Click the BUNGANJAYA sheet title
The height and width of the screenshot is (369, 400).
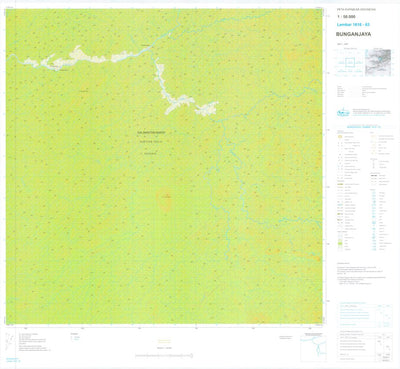point(353,34)
